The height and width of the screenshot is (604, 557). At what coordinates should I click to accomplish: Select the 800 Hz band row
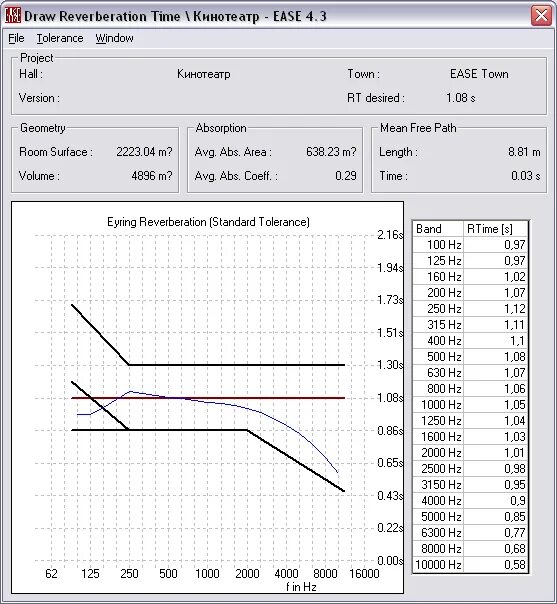point(470,389)
